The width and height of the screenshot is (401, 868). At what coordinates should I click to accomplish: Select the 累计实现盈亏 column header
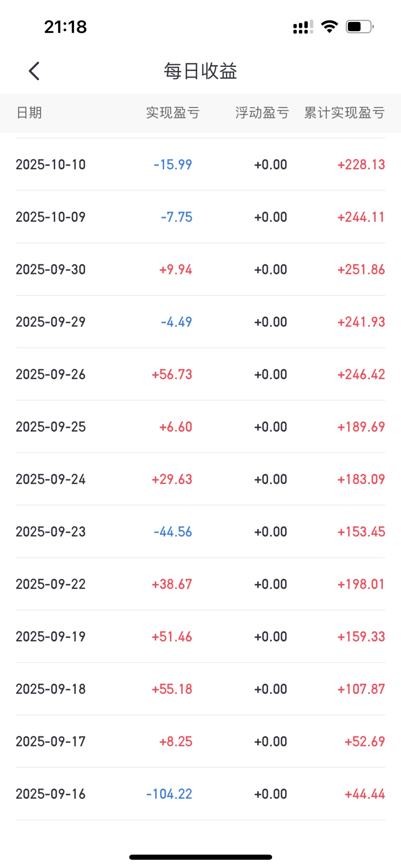pyautogui.click(x=344, y=113)
